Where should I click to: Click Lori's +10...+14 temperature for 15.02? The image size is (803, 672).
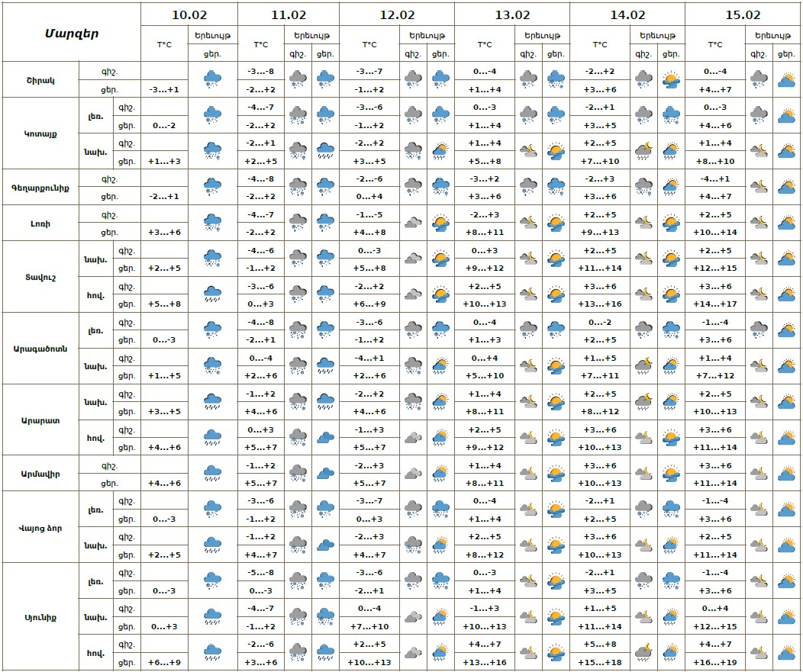point(715,232)
